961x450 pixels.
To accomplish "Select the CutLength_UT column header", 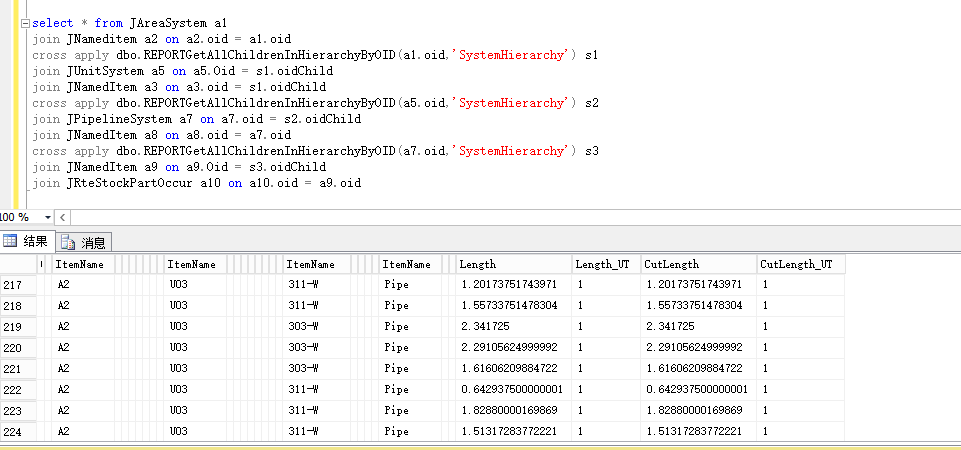I will coord(800,264).
